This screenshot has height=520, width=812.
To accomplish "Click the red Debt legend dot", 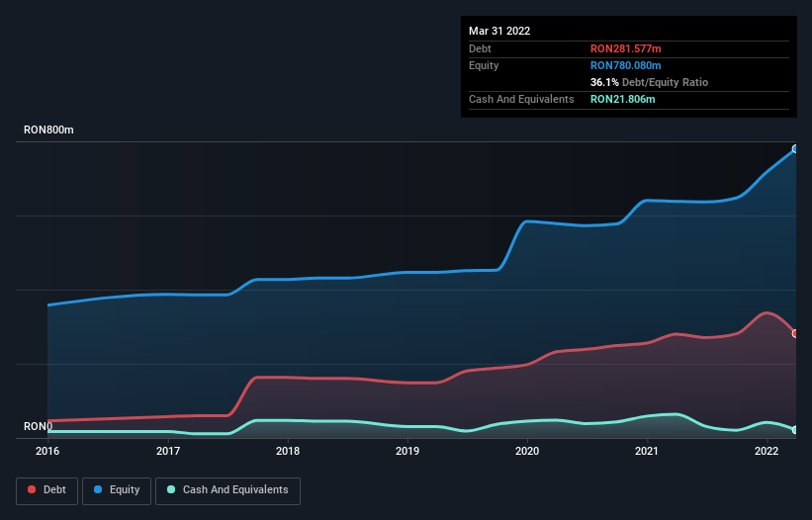I will click(32, 489).
